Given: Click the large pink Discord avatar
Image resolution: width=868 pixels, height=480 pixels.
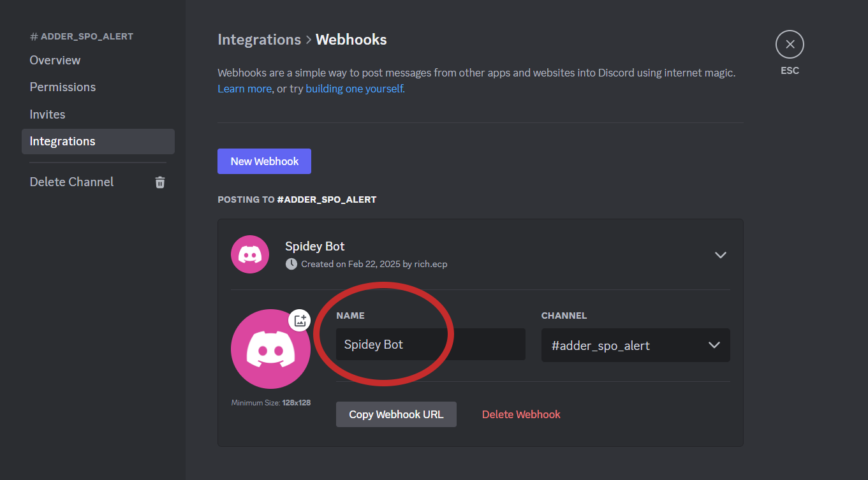Looking at the screenshot, I should coord(270,349).
